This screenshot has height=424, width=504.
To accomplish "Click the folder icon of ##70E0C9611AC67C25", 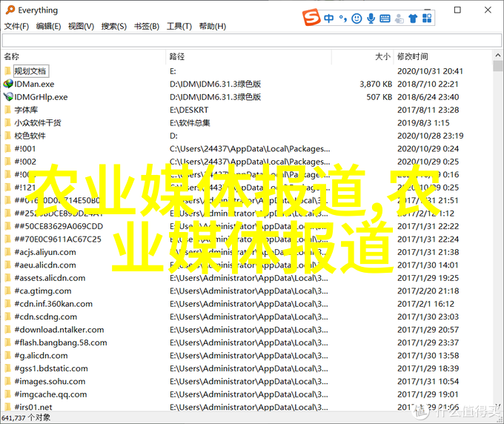I will (x=8, y=239).
